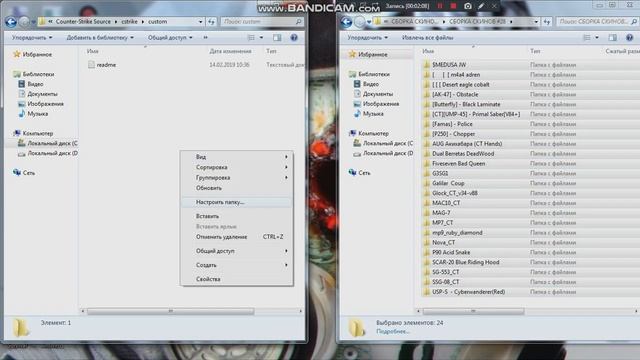
Task: Open Упорядочить dropdown in archive window
Action: (x=367, y=38)
